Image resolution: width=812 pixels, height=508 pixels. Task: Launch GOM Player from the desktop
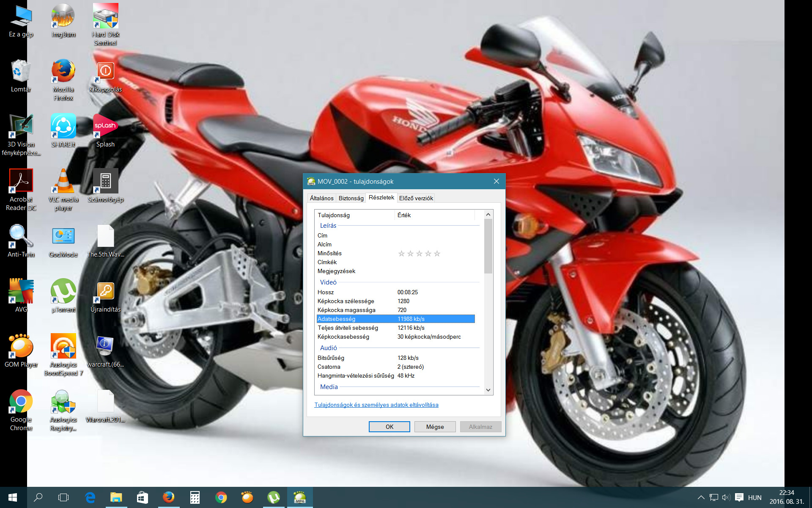(21, 347)
